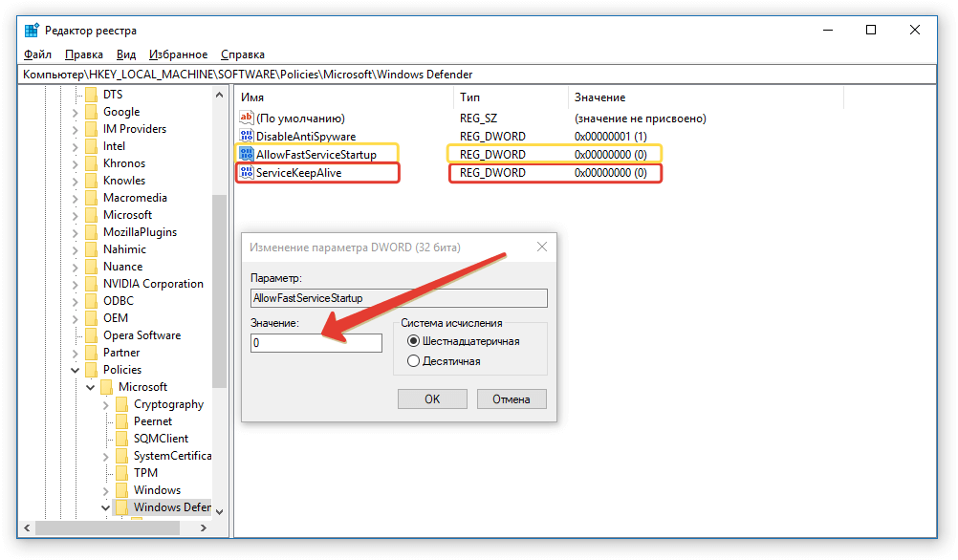The height and width of the screenshot is (560, 958).
Task: Confirm the DWORD dialog with OK
Action: pyautogui.click(x=432, y=398)
